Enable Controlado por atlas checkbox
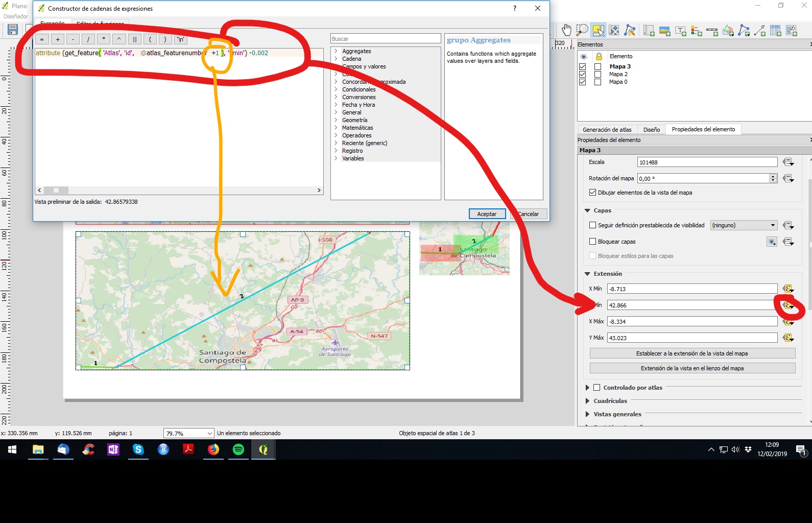This screenshot has height=523, width=812. pos(596,388)
